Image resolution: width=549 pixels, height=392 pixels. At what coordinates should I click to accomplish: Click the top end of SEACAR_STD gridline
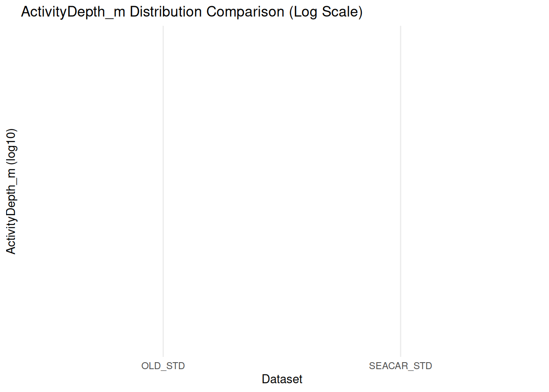pyautogui.click(x=401, y=27)
